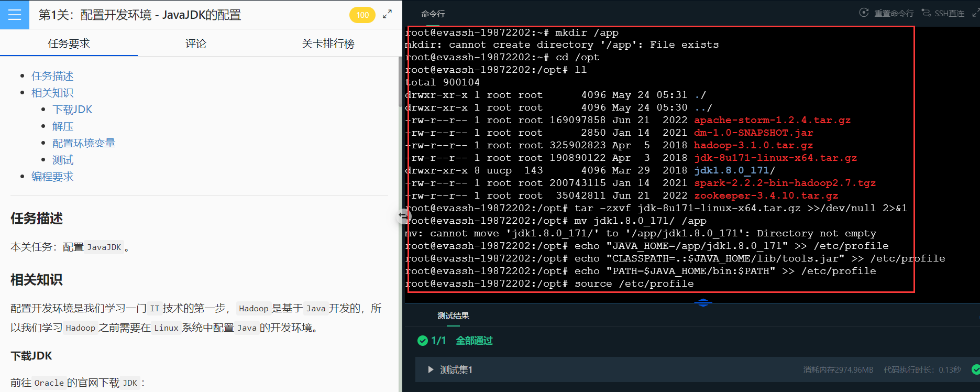Jump to 任务描述 section link
980x392 pixels.
point(52,76)
